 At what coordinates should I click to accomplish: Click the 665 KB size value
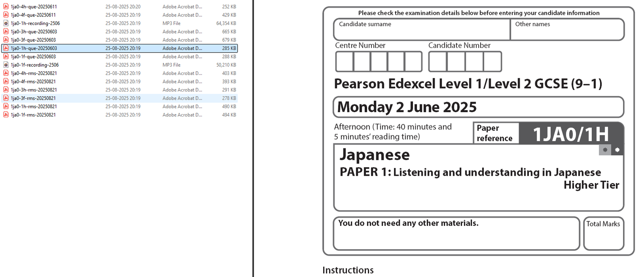point(229,31)
